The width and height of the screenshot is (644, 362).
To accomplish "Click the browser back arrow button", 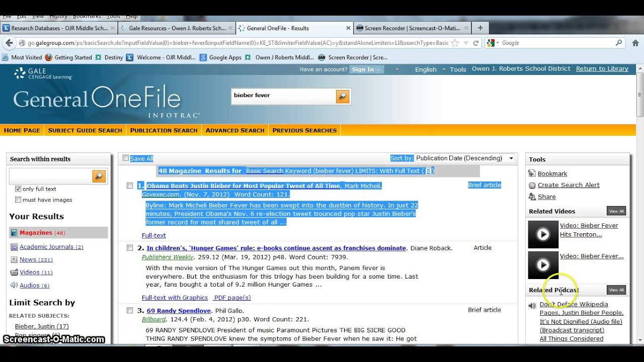I will [9, 43].
